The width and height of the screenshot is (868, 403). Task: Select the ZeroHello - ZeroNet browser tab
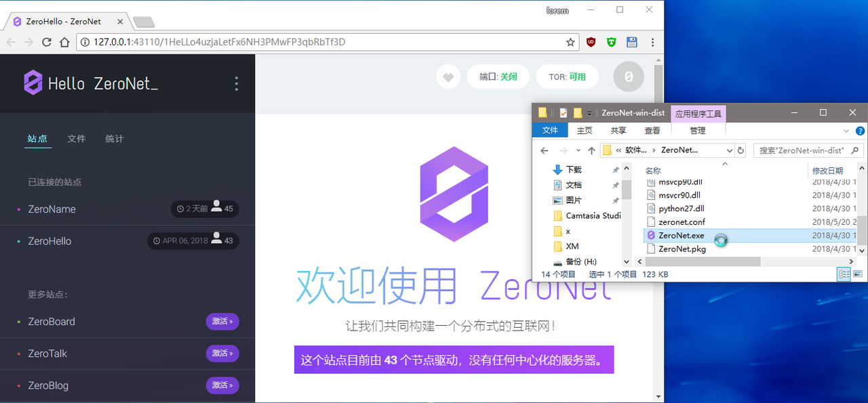66,22
